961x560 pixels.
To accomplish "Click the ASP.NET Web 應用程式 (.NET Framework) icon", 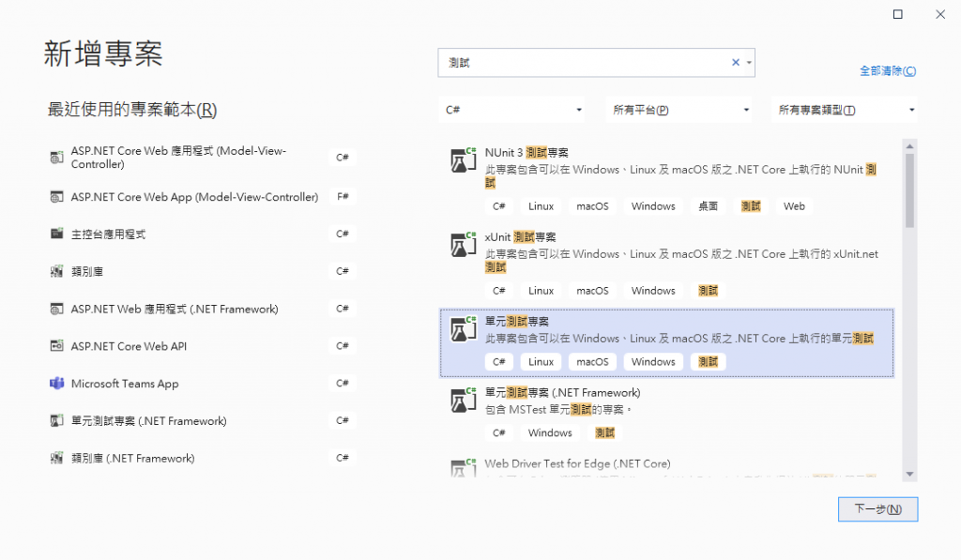I will pos(56,309).
